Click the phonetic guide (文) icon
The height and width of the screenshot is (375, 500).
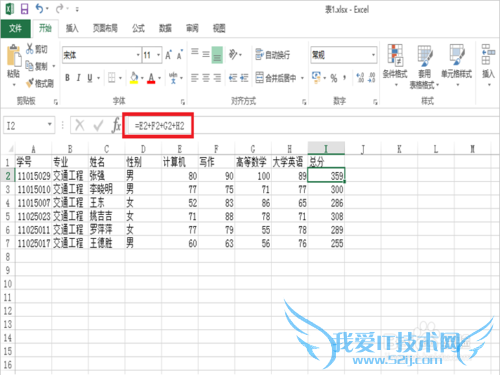tap(173, 78)
